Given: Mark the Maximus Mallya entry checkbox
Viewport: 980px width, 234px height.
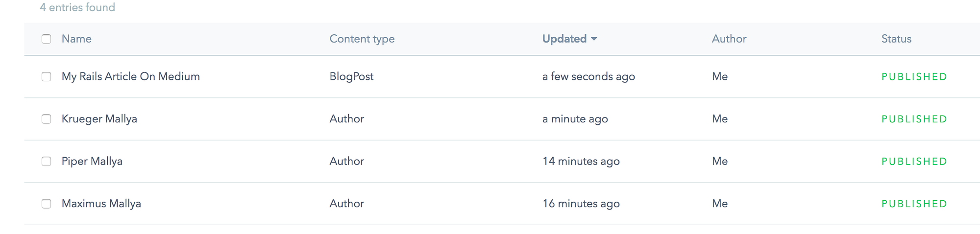Looking at the screenshot, I should tap(47, 204).
